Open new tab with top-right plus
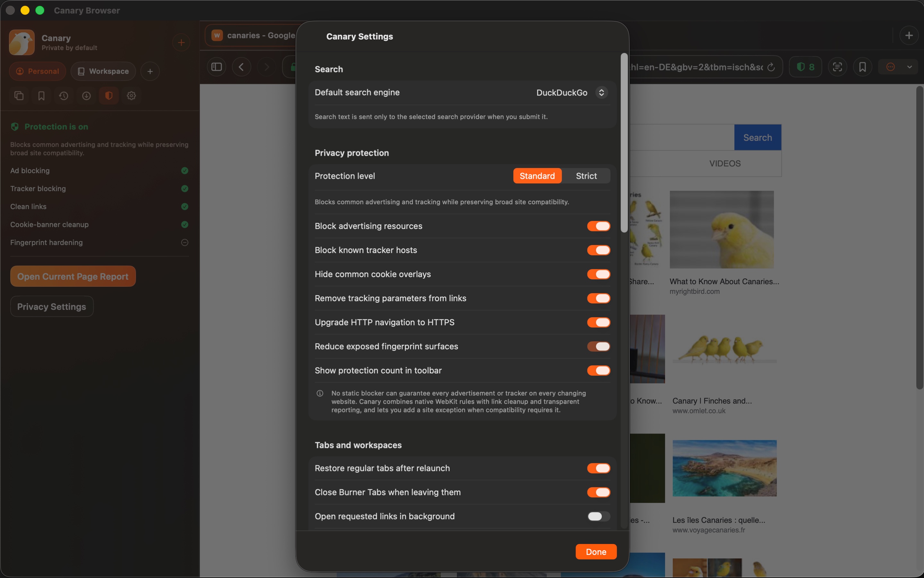 (909, 36)
